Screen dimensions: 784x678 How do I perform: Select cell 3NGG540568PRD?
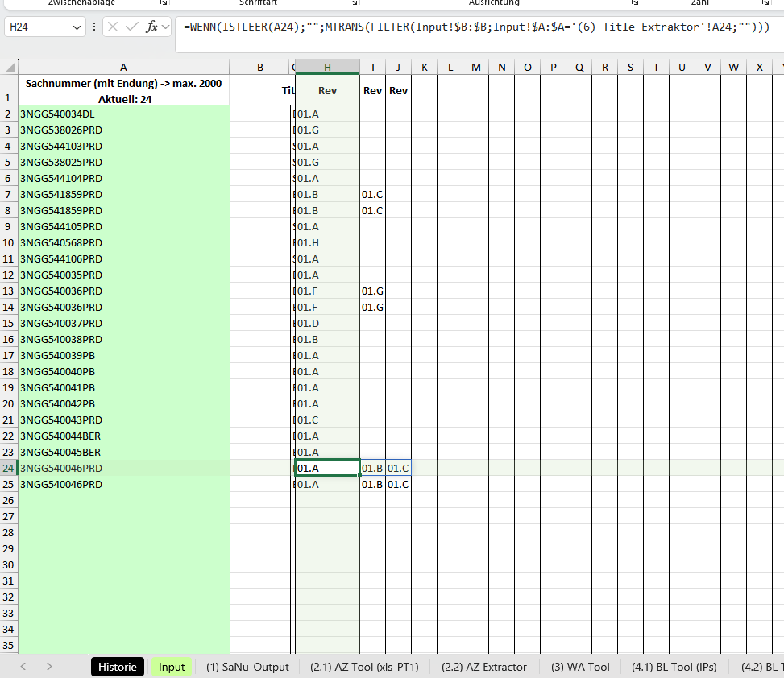(123, 243)
